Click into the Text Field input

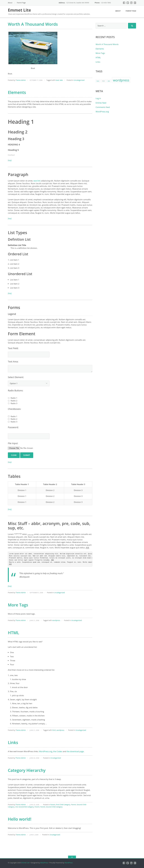(x=29, y=354)
